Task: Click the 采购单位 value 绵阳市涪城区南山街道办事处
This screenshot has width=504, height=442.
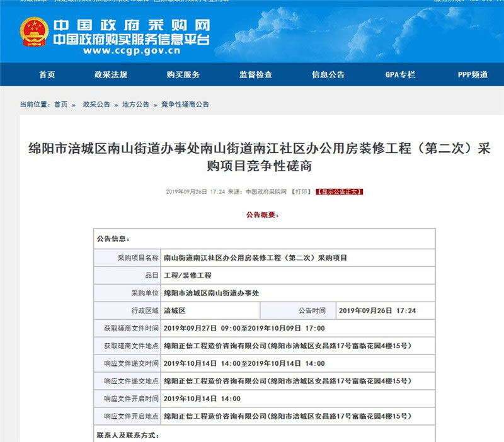Action: pos(211,293)
